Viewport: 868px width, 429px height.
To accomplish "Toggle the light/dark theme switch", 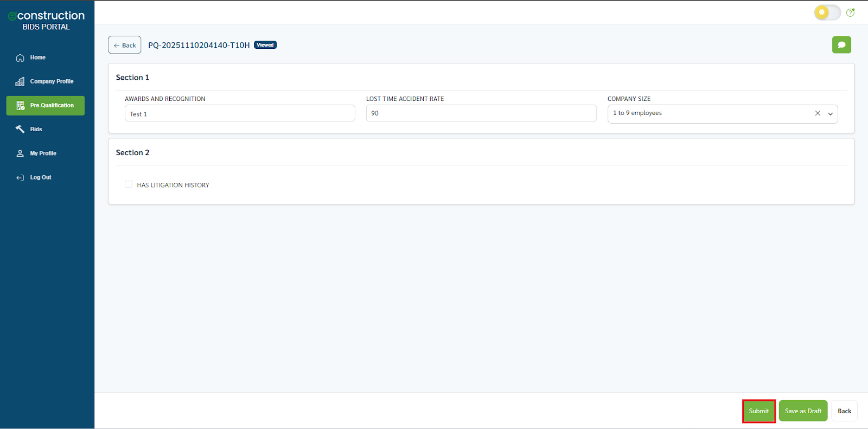I will (x=827, y=12).
